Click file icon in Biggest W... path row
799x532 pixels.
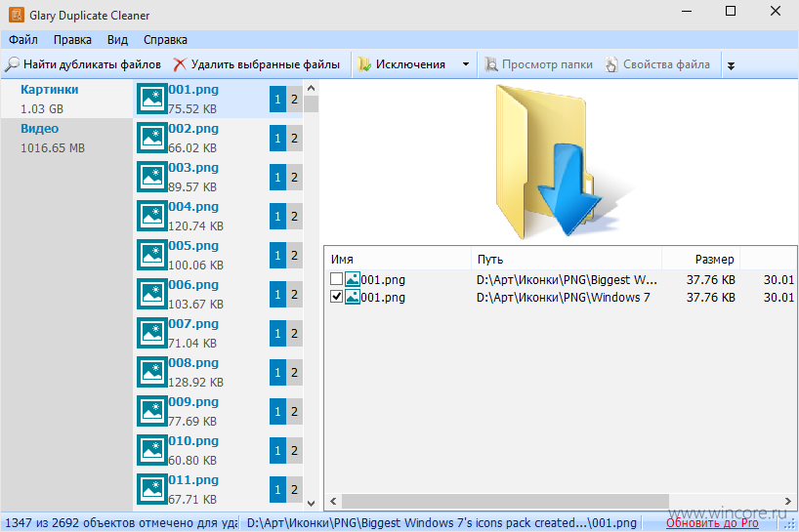353,279
